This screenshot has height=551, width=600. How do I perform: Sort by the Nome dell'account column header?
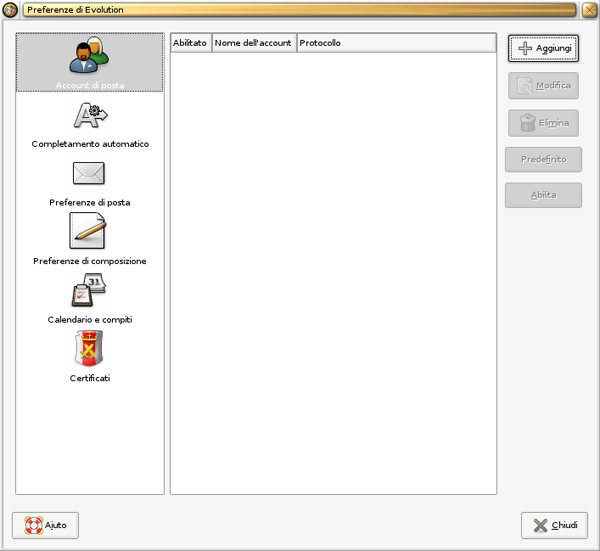(254, 43)
